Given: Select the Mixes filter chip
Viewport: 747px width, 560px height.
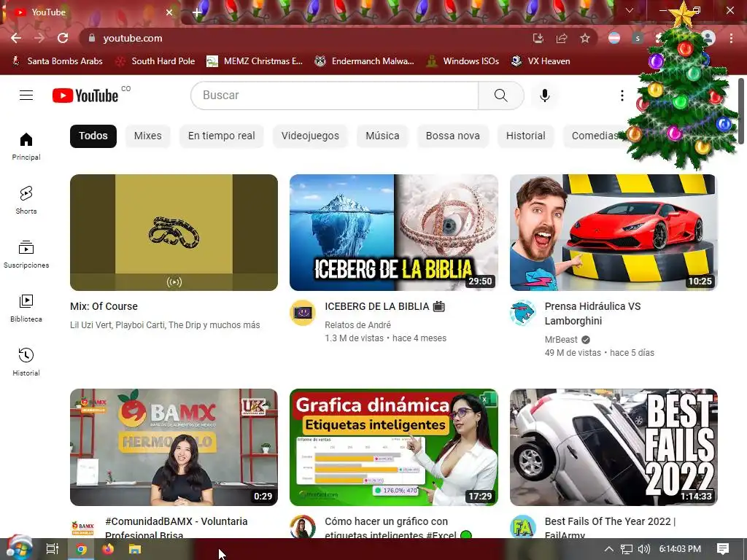Looking at the screenshot, I should [147, 136].
